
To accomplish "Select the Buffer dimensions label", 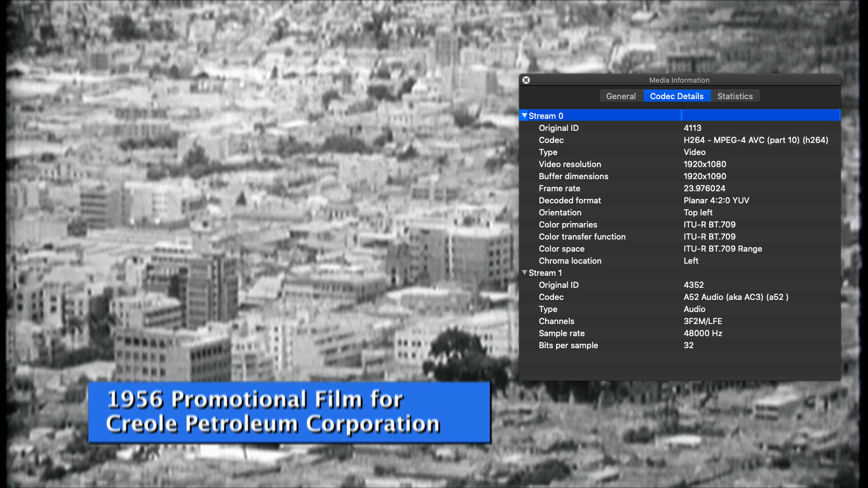I will coord(574,176).
